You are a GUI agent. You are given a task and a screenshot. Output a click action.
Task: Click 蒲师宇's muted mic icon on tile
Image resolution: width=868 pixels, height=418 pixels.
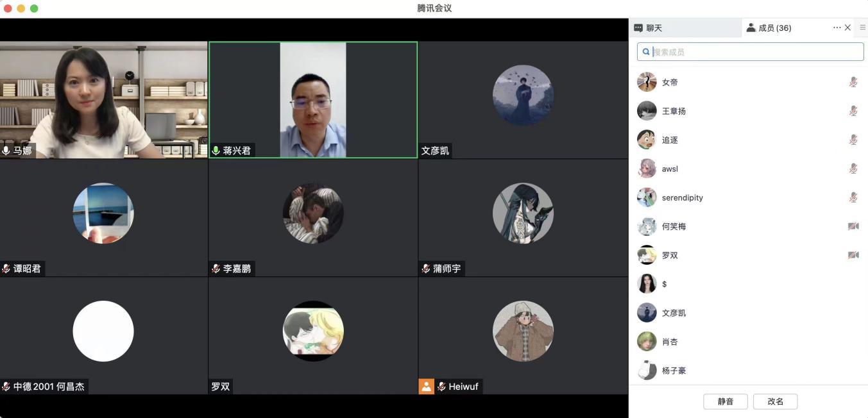[x=426, y=269]
